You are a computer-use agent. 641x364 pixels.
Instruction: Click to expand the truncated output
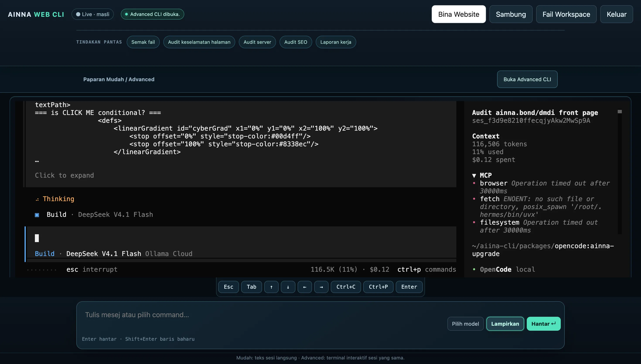(64, 175)
